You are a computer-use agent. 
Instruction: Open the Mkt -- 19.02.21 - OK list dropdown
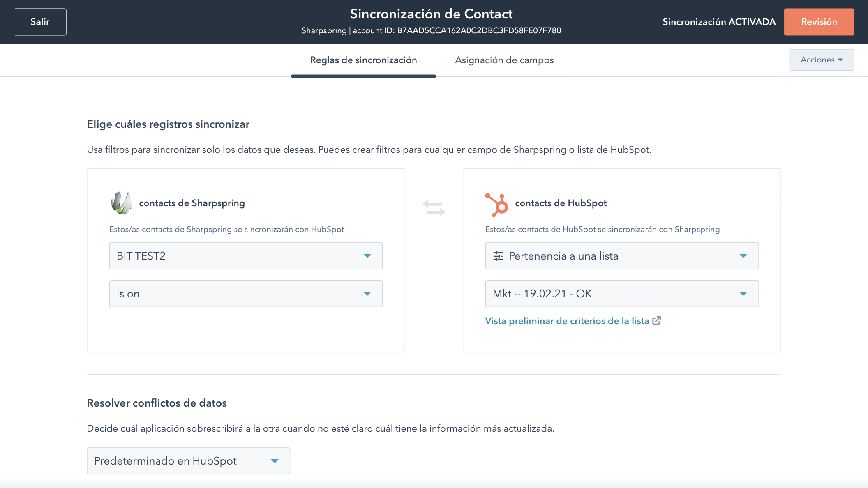(x=621, y=294)
